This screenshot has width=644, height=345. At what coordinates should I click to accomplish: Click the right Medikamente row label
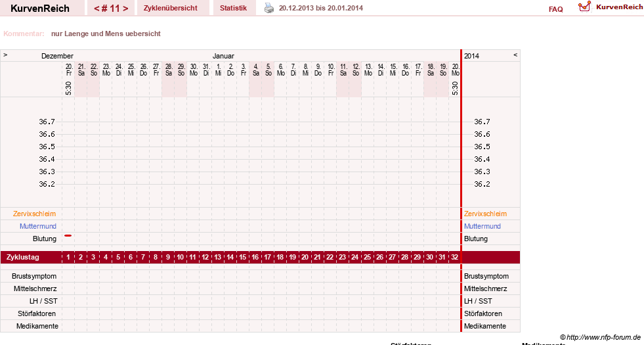(x=485, y=326)
